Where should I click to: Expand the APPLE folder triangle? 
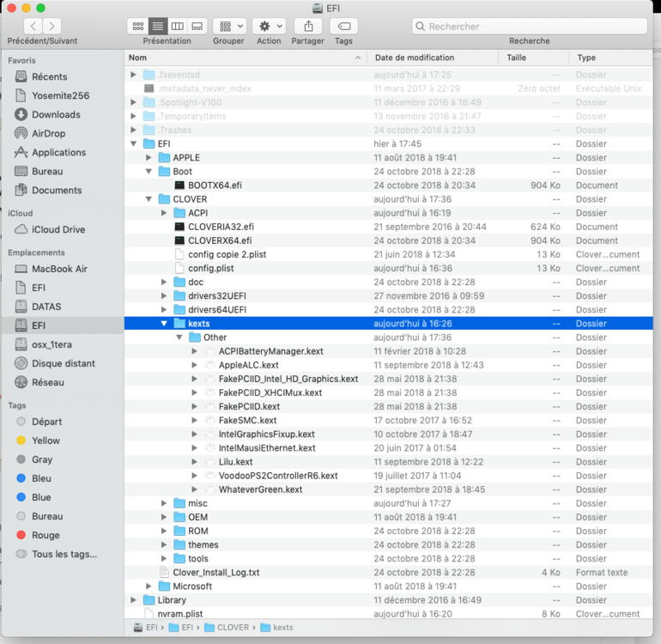coord(149,158)
